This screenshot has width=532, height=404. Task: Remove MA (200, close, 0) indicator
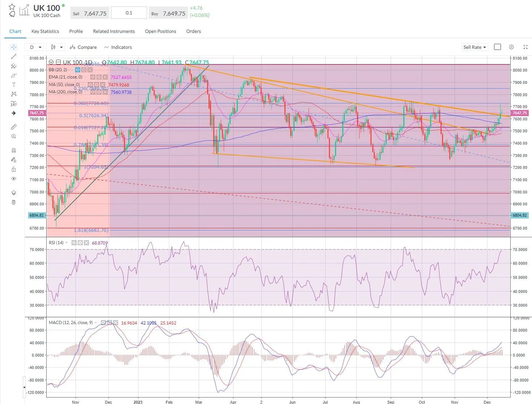click(105, 92)
